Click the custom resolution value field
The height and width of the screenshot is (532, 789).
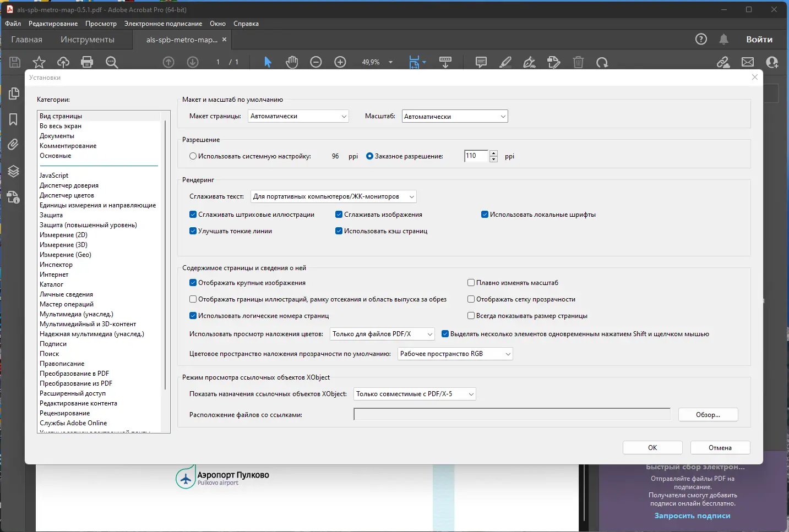476,156
